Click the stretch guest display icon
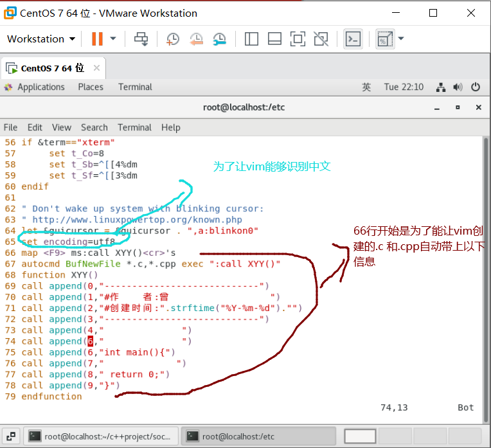This screenshot has width=491, height=448. (385, 39)
